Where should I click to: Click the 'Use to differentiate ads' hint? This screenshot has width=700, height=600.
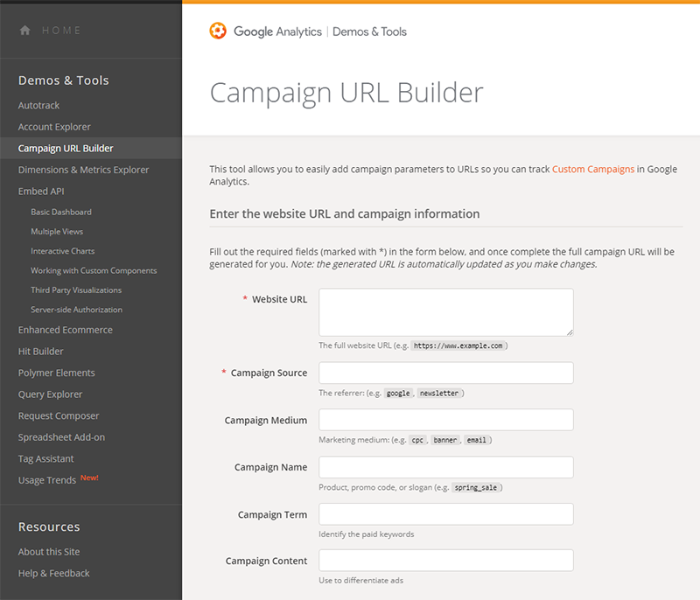[360, 581]
